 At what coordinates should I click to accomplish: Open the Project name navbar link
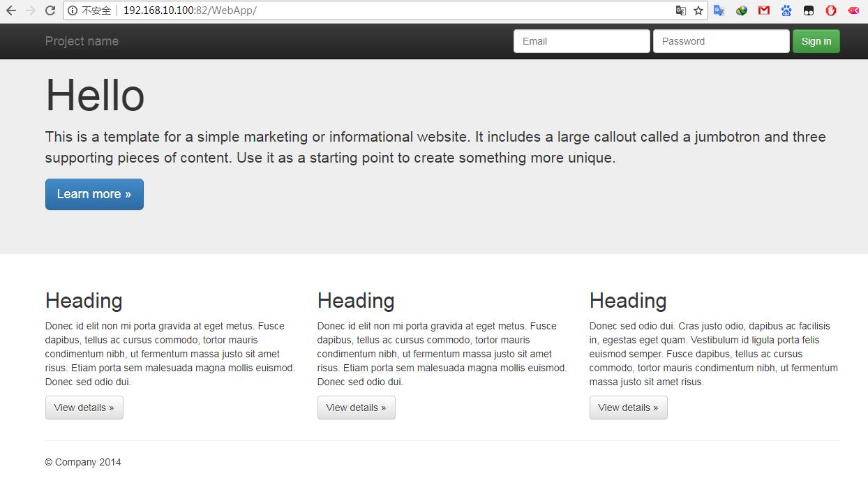(x=82, y=41)
